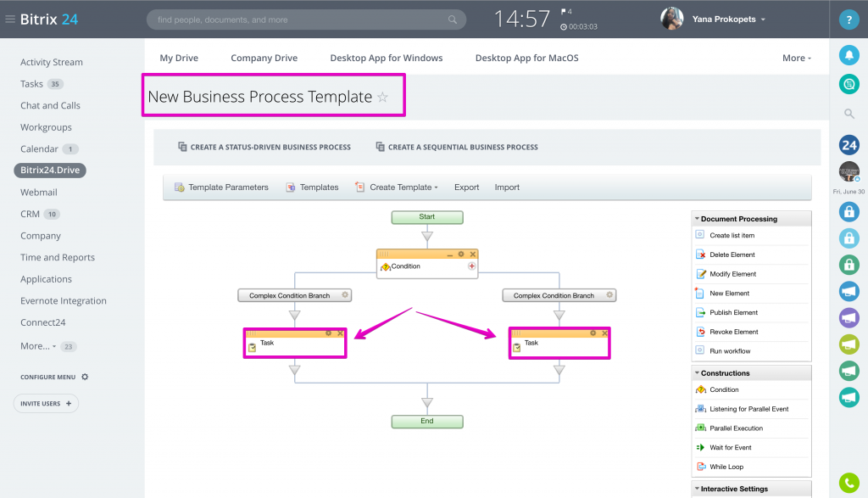Switch to the Company Drive tab

pos(264,58)
